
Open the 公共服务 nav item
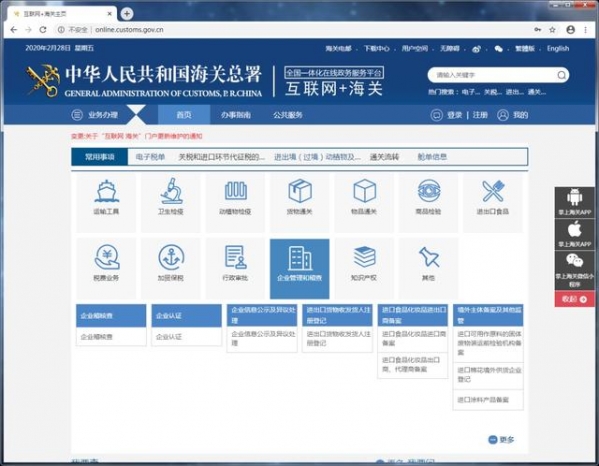(288, 115)
